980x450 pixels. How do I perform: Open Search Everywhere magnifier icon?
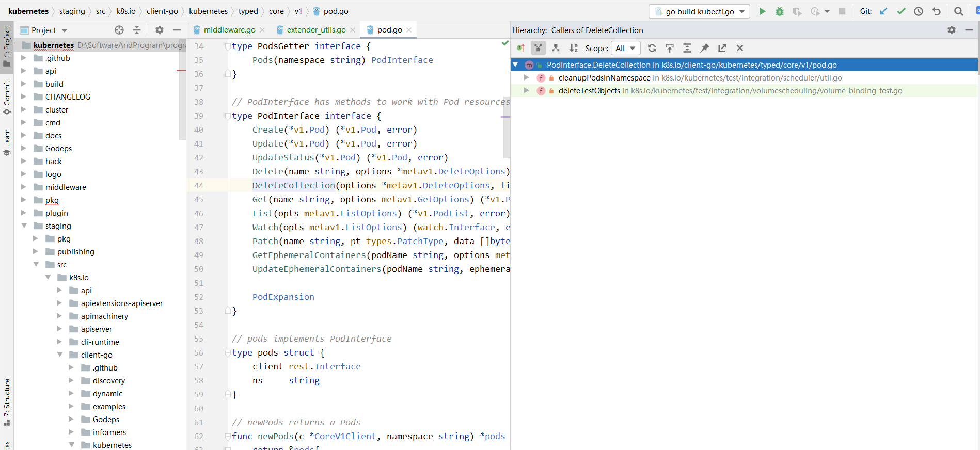[959, 11]
